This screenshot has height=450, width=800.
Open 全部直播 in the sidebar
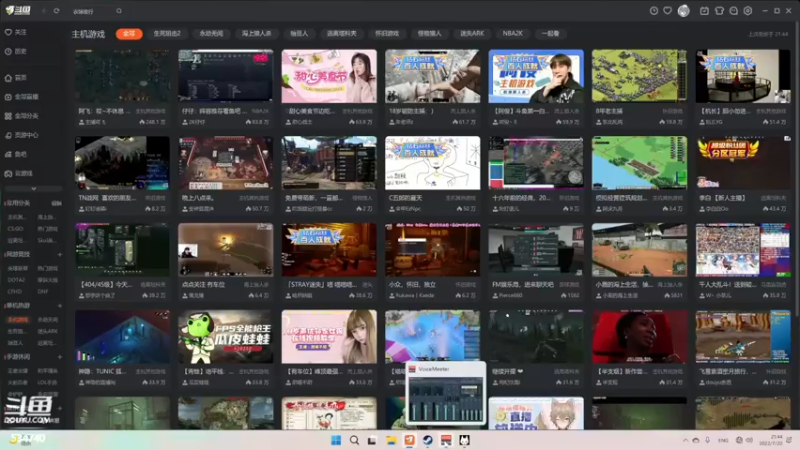(22, 96)
